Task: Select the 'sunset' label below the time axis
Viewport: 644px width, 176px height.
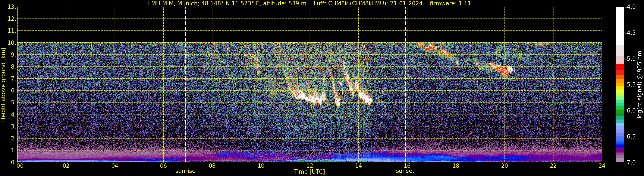Action: (x=405, y=171)
